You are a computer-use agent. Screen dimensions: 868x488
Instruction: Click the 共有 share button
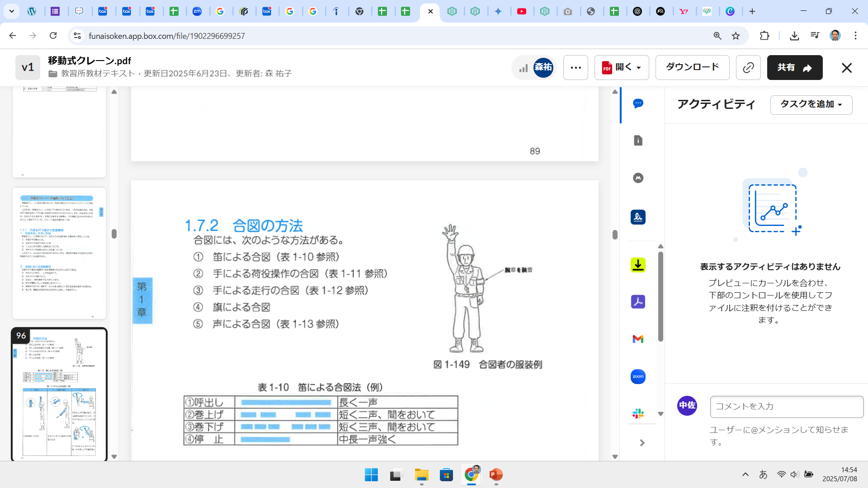point(794,68)
